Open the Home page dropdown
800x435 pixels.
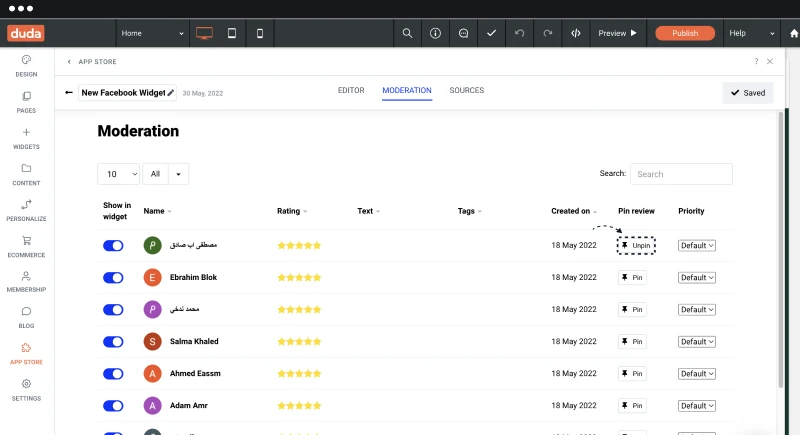152,33
